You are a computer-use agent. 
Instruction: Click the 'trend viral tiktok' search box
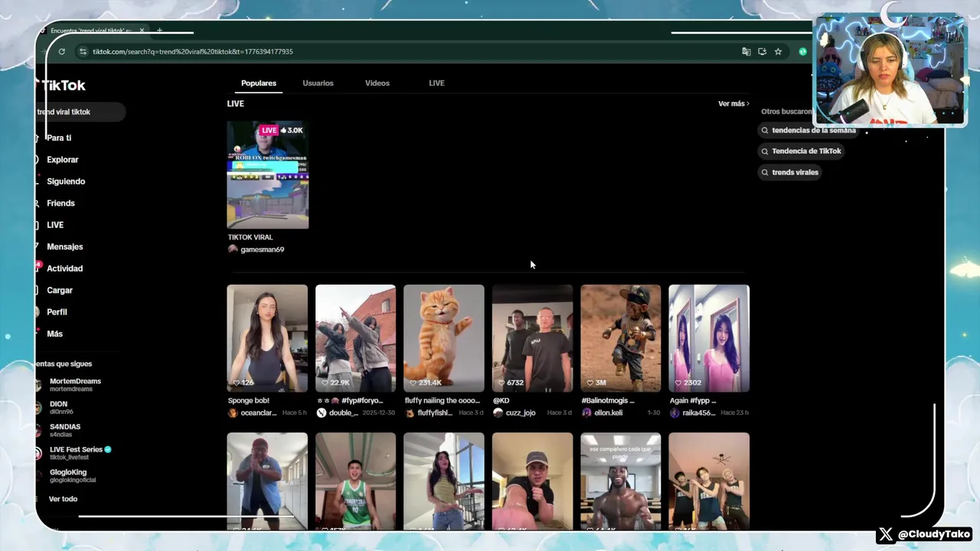click(x=80, y=112)
